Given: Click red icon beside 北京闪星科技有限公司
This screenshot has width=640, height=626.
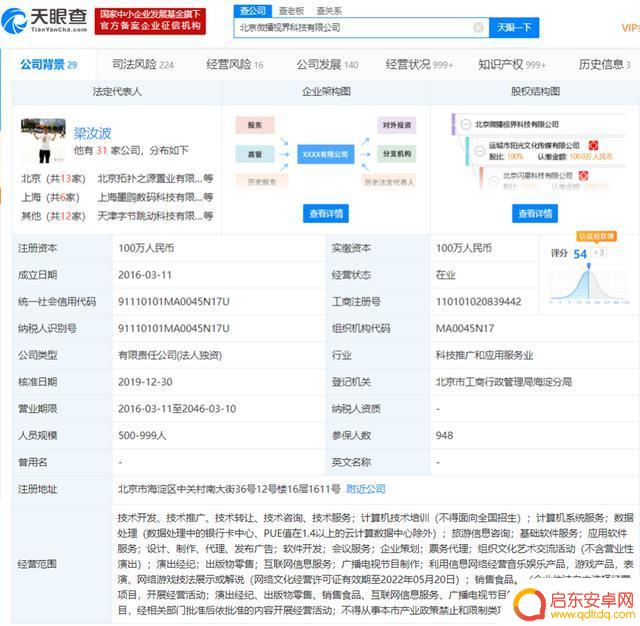Looking at the screenshot, I should point(583,175).
